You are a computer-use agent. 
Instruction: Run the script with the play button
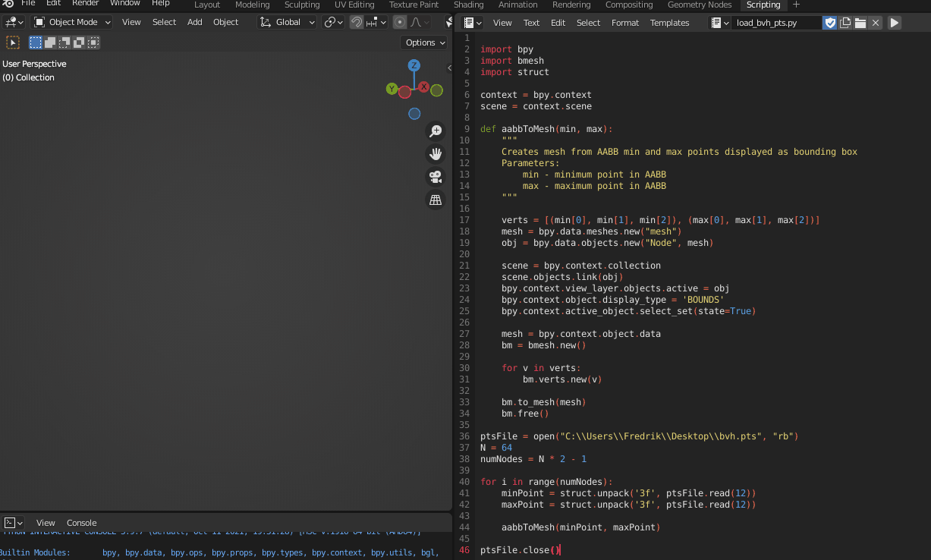pyautogui.click(x=895, y=23)
